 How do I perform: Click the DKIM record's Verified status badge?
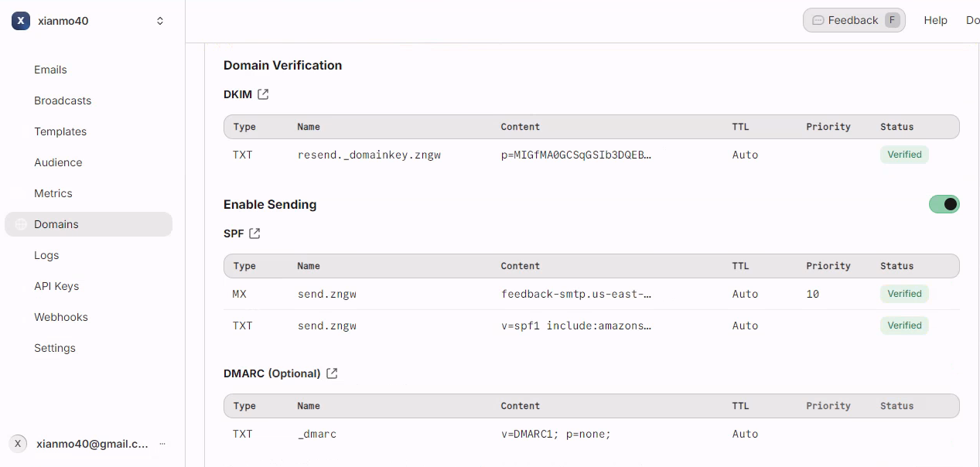(x=904, y=155)
